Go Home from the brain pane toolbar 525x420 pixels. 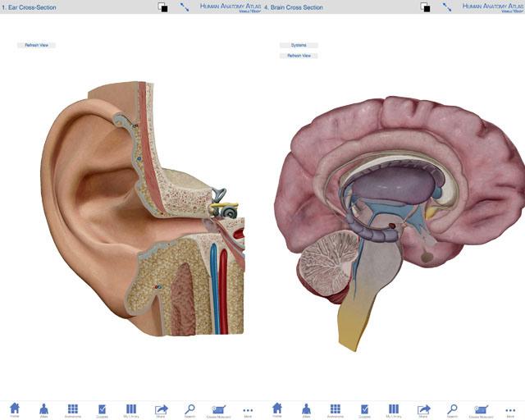(x=276, y=409)
